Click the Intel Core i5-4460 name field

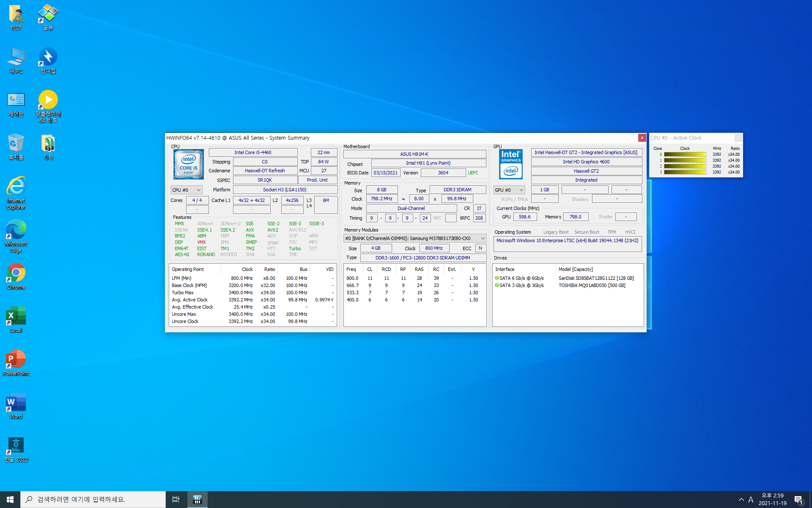[253, 152]
